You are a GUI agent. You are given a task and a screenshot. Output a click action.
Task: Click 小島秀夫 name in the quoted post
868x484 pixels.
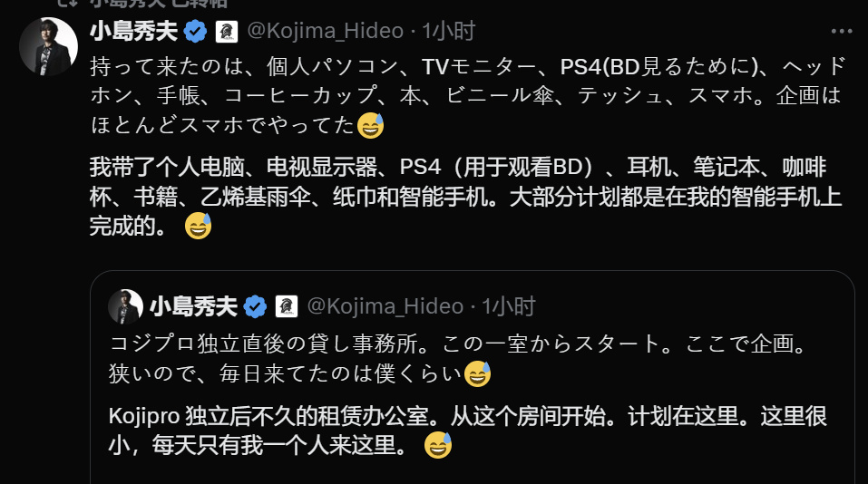(193, 306)
